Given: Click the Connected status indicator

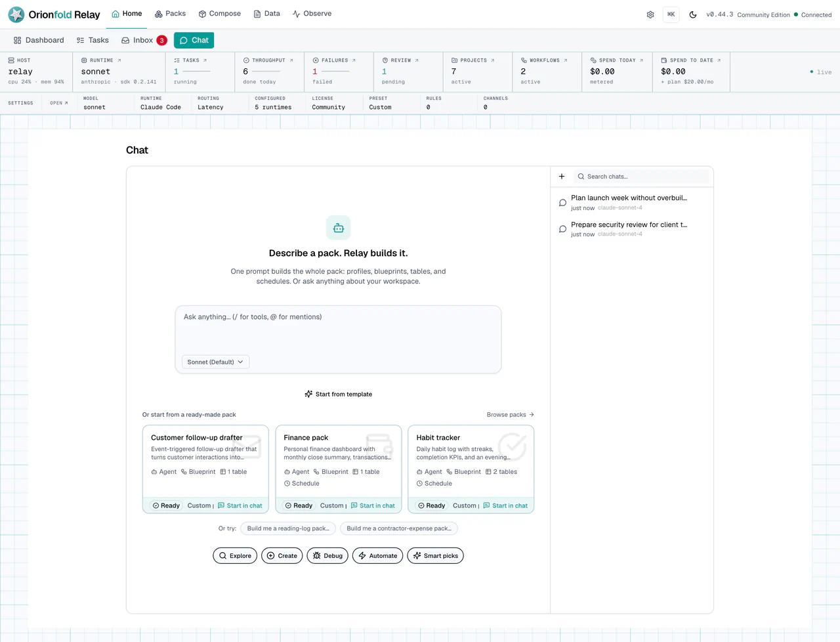Looking at the screenshot, I should [813, 14].
